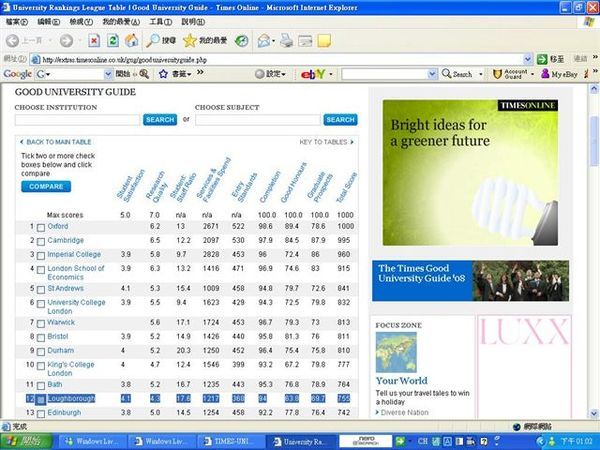The height and width of the screenshot is (450, 600).
Task: Tick the Warwick checkbox
Action: 41,324
